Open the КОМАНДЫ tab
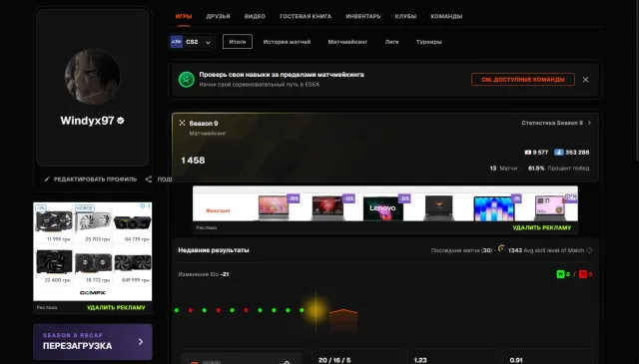639x364 pixels. tap(446, 16)
